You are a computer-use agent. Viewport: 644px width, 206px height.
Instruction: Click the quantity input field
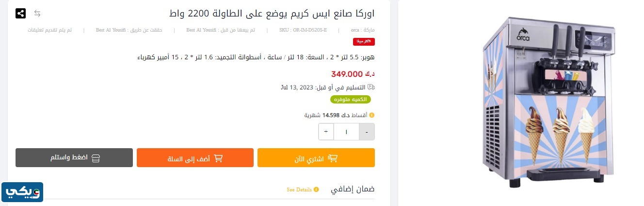click(x=346, y=132)
